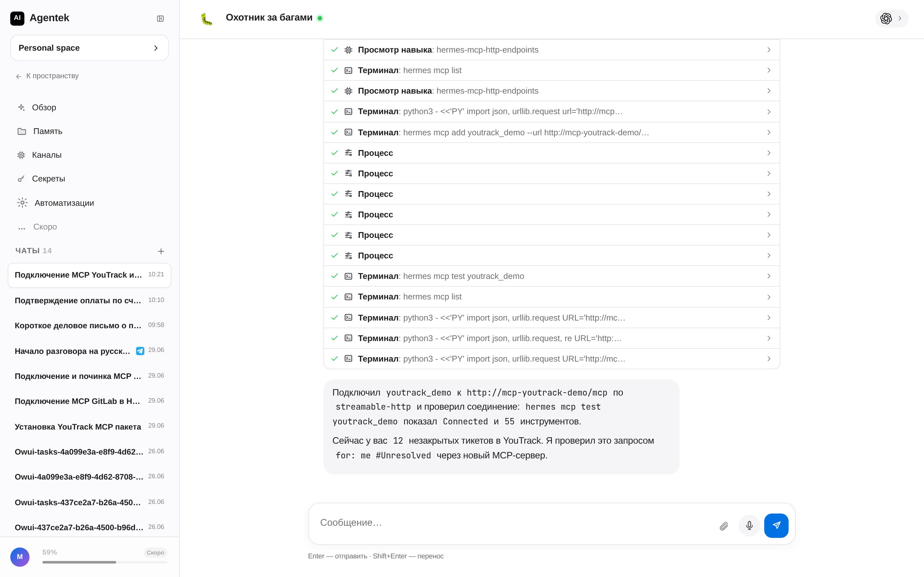924x577 pixels.
Task: Expand the first Процесс step row
Action: [552, 153]
